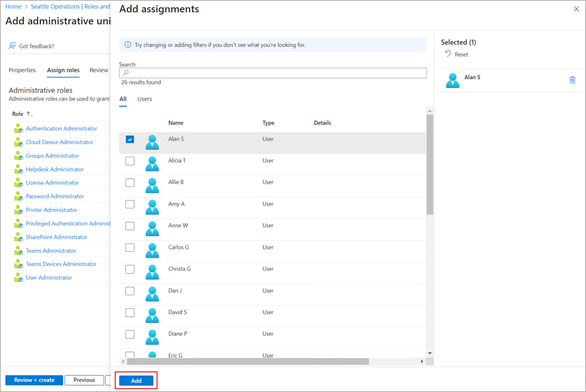The width and height of the screenshot is (586, 392).
Task: Click the Add button
Action: point(136,381)
